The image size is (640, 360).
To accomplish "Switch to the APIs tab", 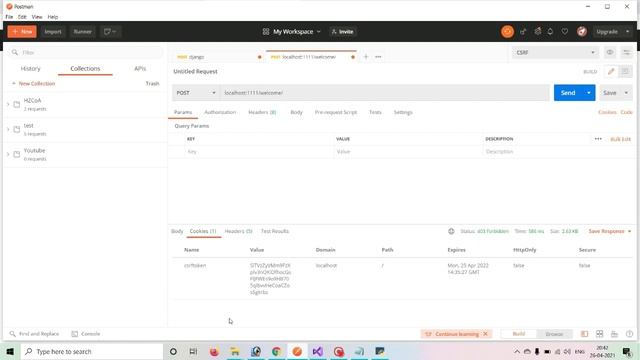I will point(140,69).
